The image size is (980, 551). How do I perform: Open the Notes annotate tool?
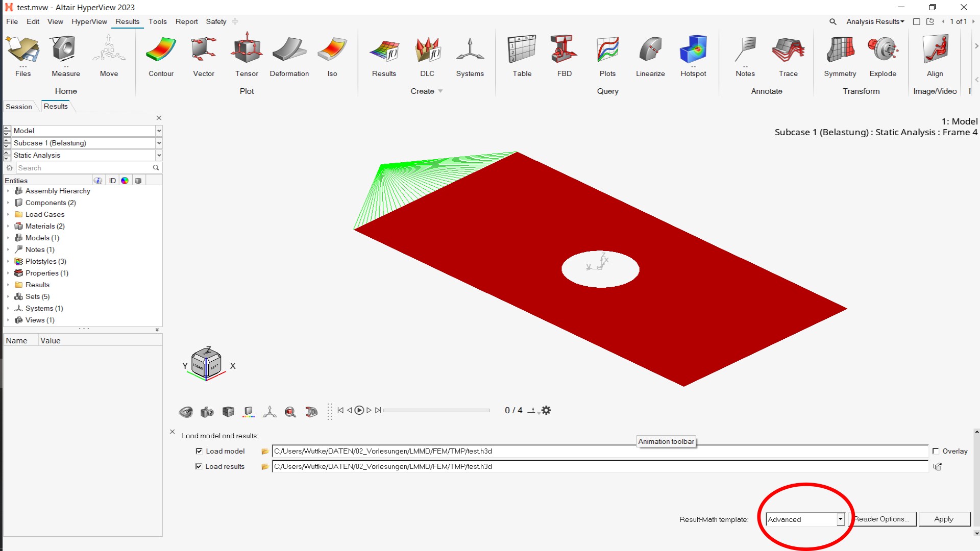[745, 50]
